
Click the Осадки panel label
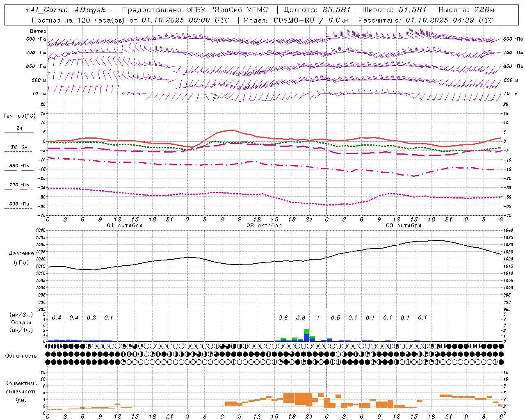21,322
